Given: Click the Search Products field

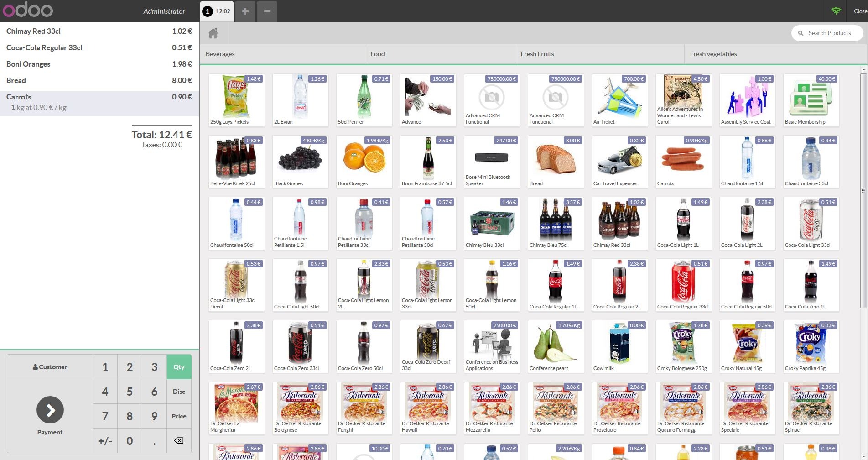Looking at the screenshot, I should tap(829, 33).
